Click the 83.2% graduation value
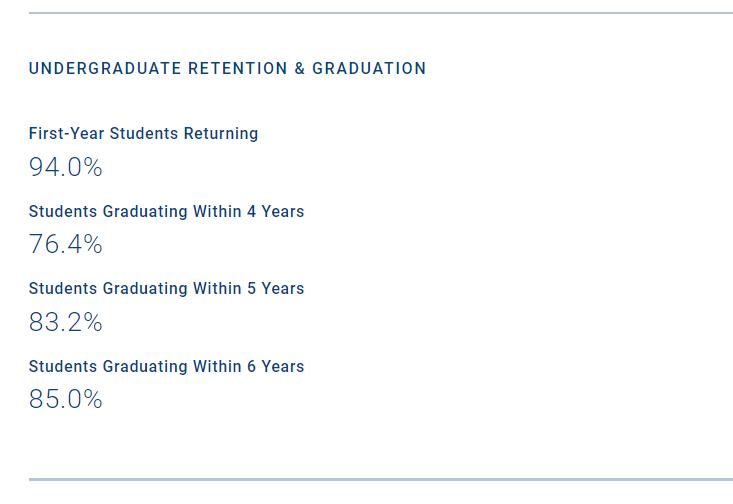Image resolution: width=733 pixels, height=504 pixels. 66,322
